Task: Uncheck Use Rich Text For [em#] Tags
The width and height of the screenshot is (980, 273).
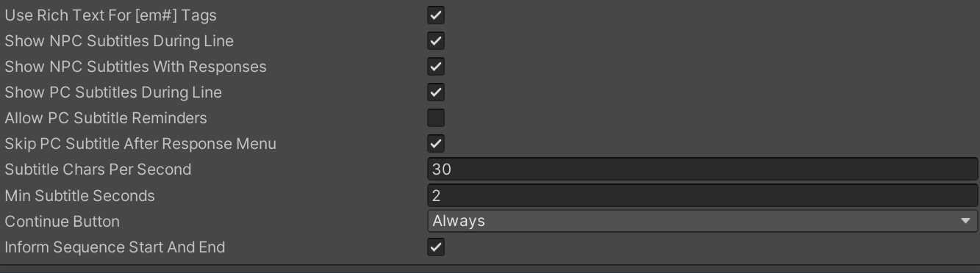Action: [436, 15]
